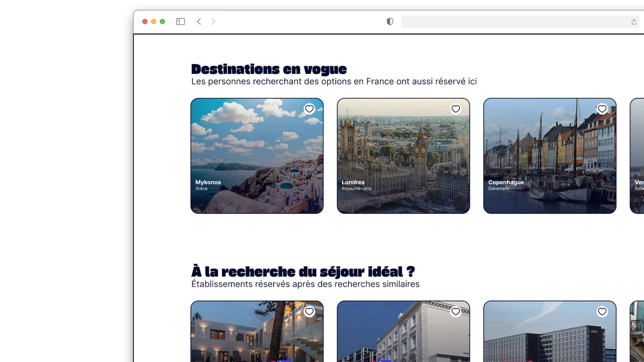Click the 'Grèce' country text
Image resolution: width=644 pixels, height=362 pixels.
(x=201, y=189)
